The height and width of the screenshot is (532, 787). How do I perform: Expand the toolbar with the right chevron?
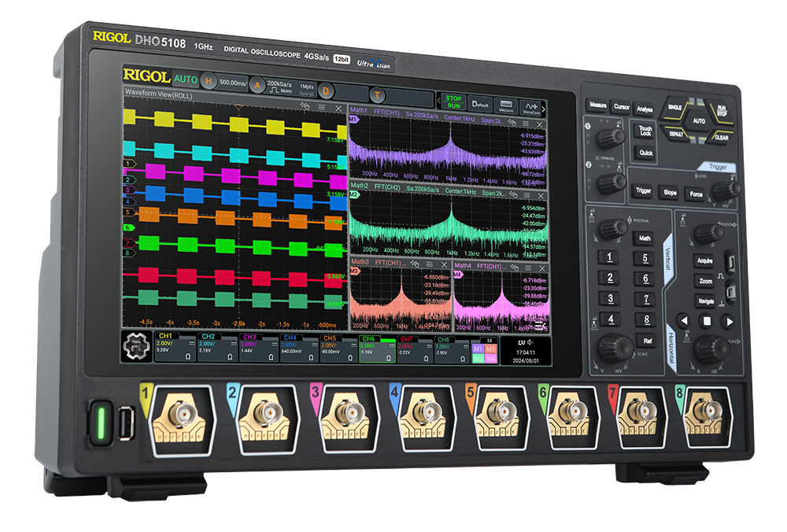pyautogui.click(x=543, y=109)
